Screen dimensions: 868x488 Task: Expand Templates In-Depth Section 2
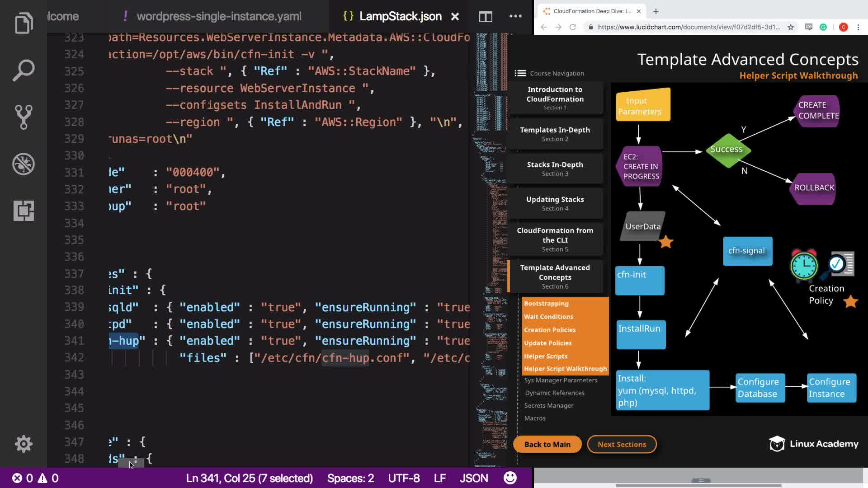pyautogui.click(x=555, y=134)
